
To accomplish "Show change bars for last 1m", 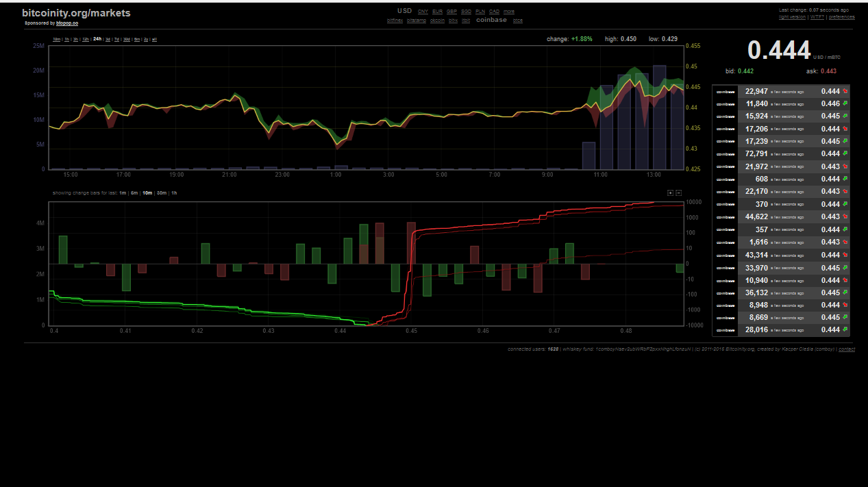I will coord(123,193).
